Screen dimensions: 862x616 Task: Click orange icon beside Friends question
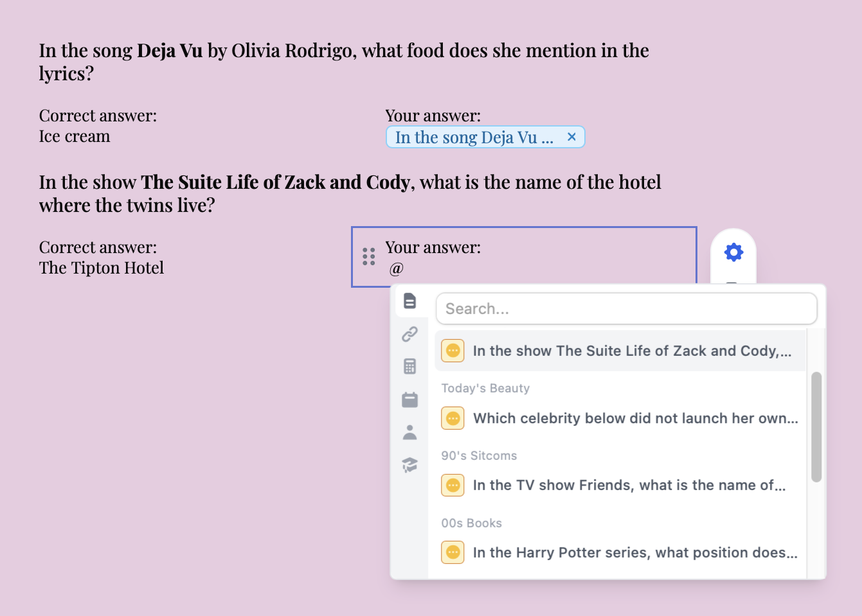453,485
